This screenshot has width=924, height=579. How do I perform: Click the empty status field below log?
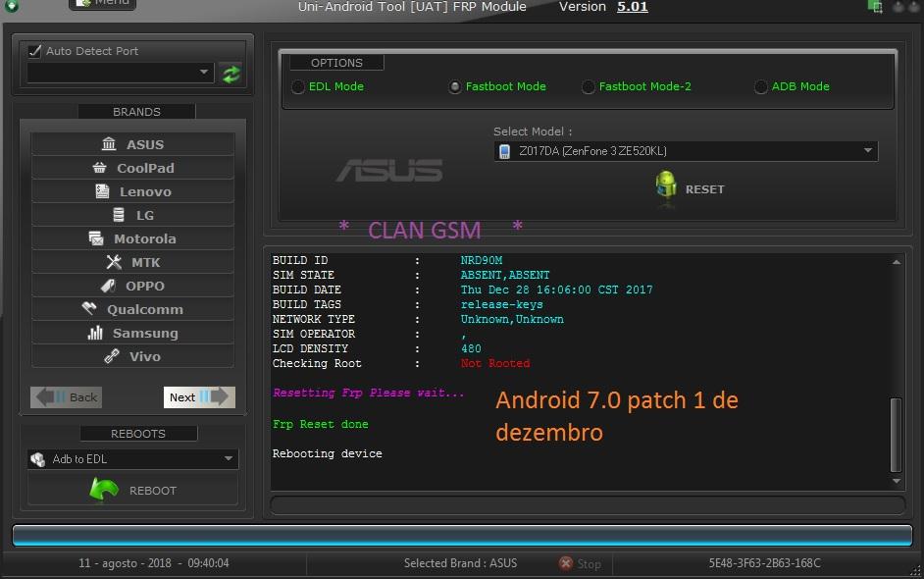point(588,504)
